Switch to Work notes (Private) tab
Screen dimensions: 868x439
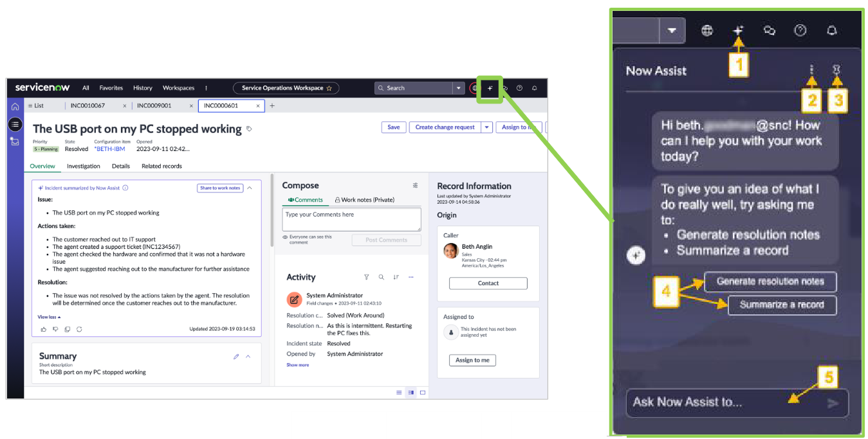(365, 200)
